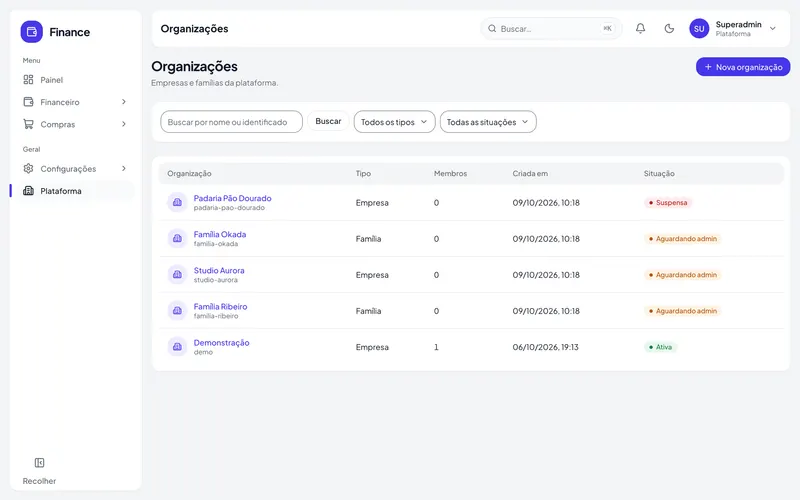
Task: Open the Demonstração link
Action: click(221, 343)
